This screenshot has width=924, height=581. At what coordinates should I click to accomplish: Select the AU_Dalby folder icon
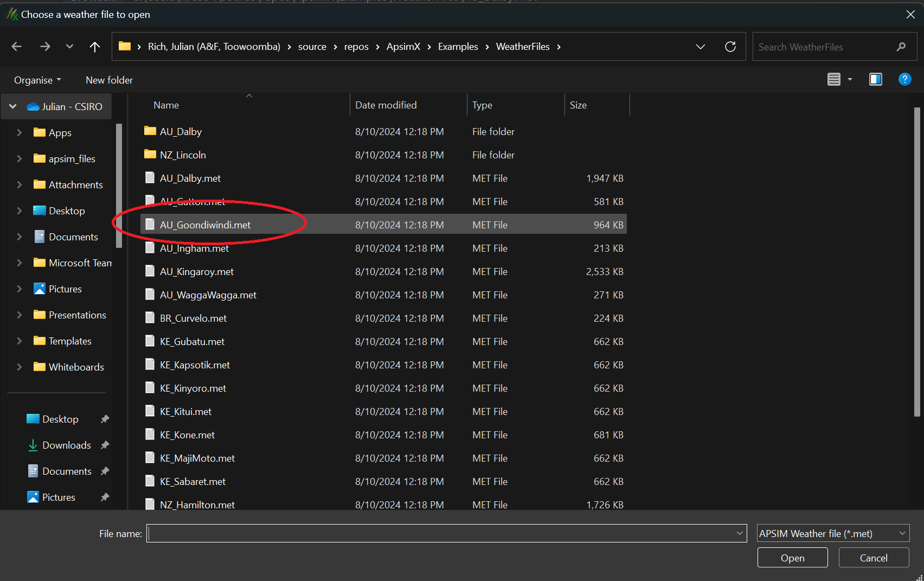(x=150, y=131)
